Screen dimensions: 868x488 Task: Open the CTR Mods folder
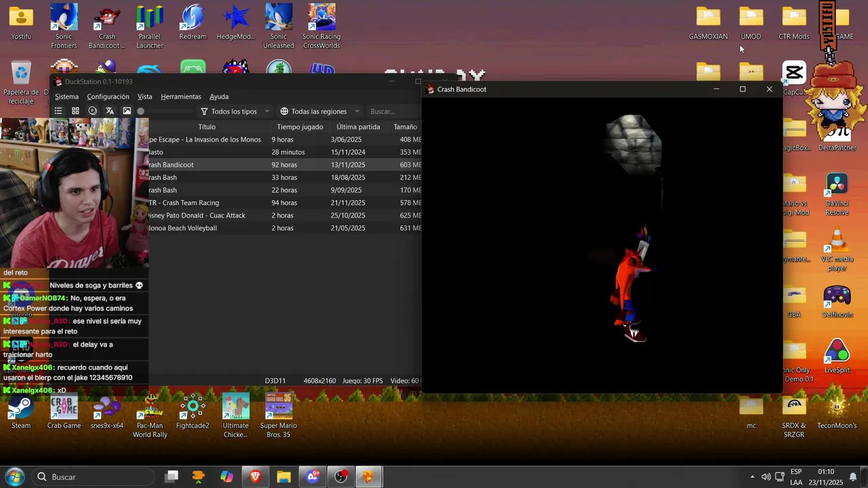[794, 24]
